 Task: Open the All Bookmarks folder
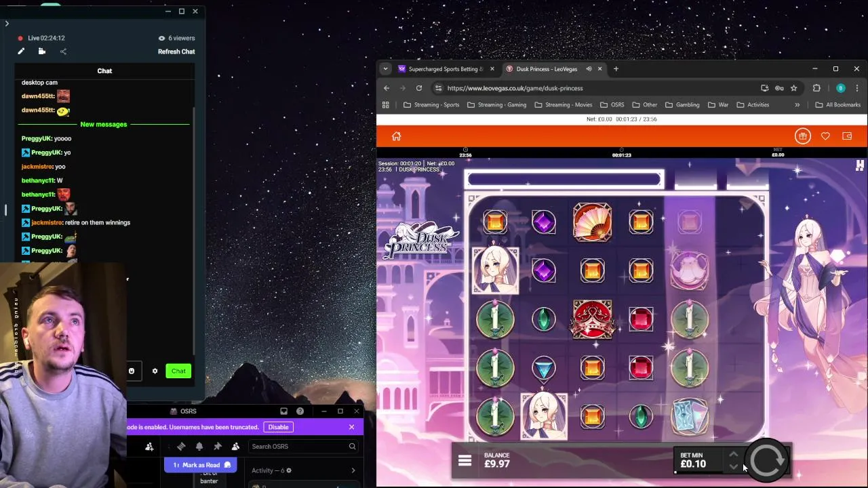coord(837,105)
